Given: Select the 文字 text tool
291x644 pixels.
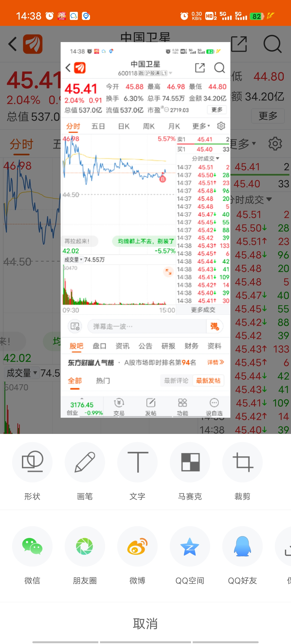Looking at the screenshot, I should tap(137, 462).
